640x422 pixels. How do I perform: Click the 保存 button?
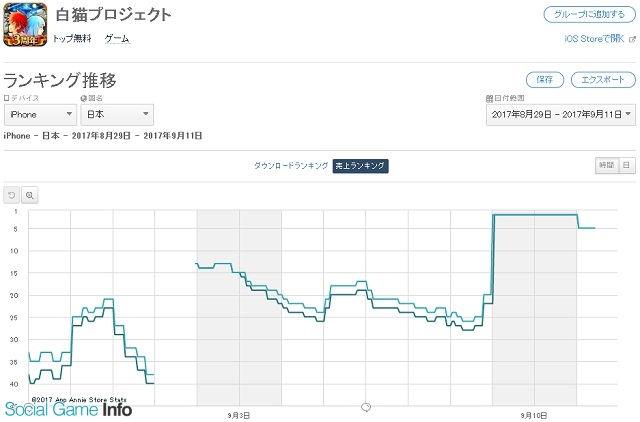tap(544, 80)
